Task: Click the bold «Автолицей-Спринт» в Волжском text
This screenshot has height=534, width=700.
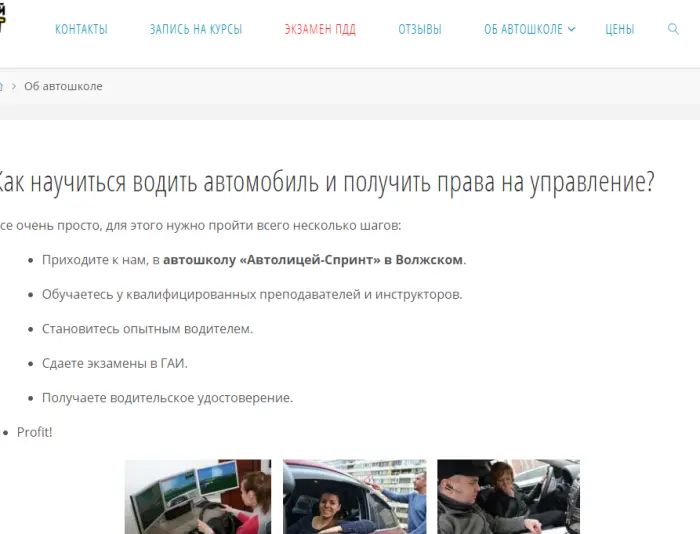Action: click(313, 260)
